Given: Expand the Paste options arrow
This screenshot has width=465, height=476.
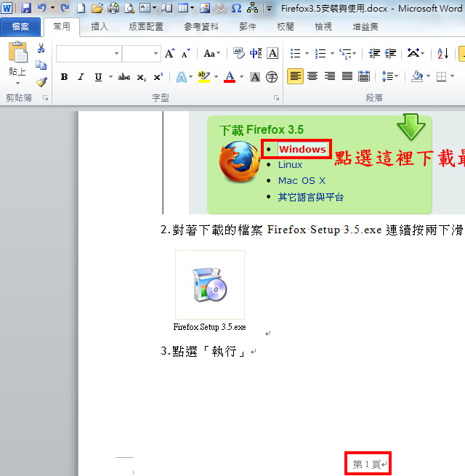Looking at the screenshot, I should point(17,83).
